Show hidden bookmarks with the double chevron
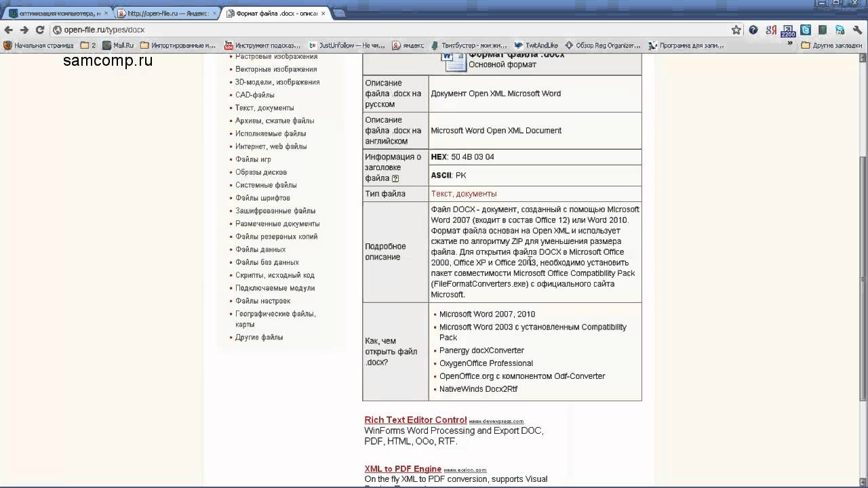This screenshot has width=868, height=488. (x=790, y=45)
